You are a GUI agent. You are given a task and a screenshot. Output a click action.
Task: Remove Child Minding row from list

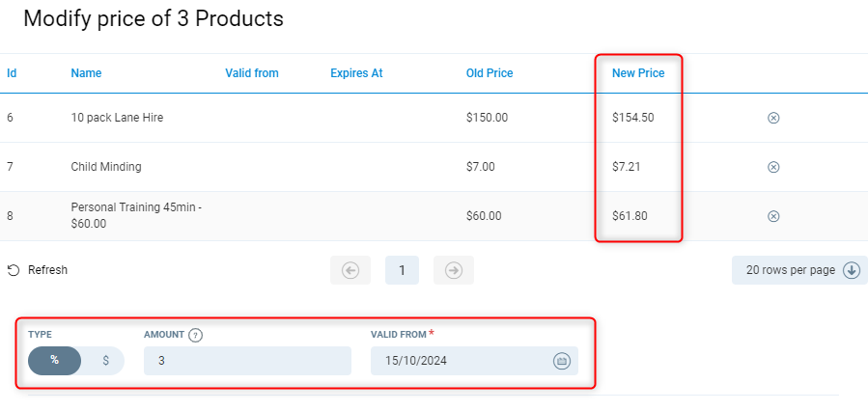click(x=773, y=167)
